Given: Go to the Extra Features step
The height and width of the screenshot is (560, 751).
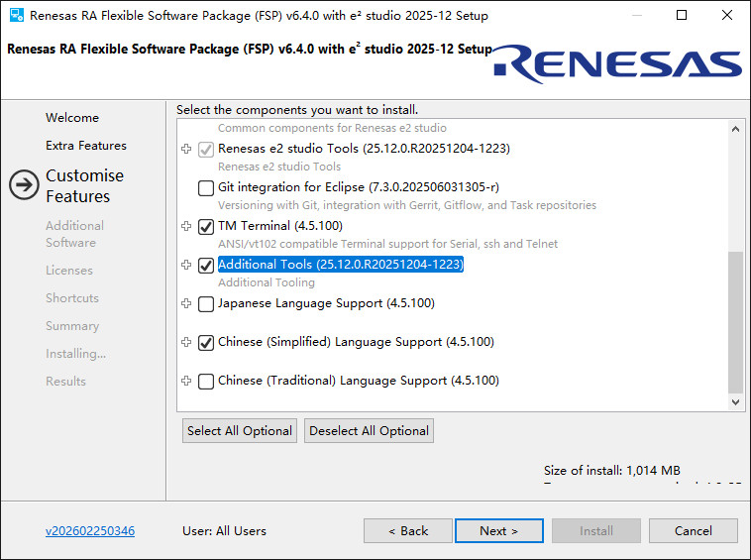Looking at the screenshot, I should click(86, 146).
